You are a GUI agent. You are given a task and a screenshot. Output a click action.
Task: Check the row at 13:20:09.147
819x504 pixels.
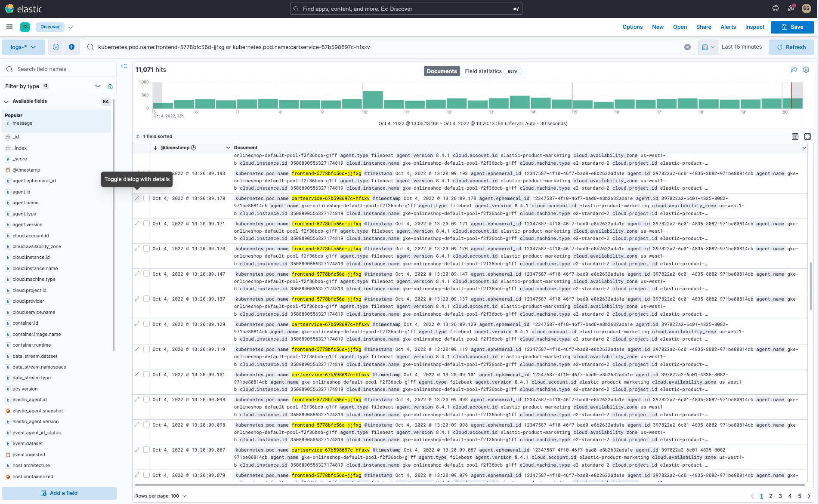click(x=146, y=274)
